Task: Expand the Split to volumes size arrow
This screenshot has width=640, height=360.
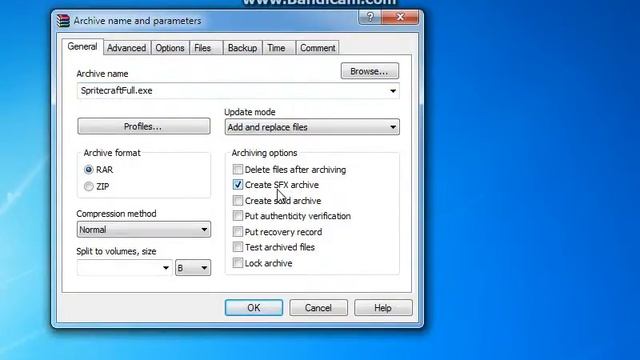Action: [166, 268]
